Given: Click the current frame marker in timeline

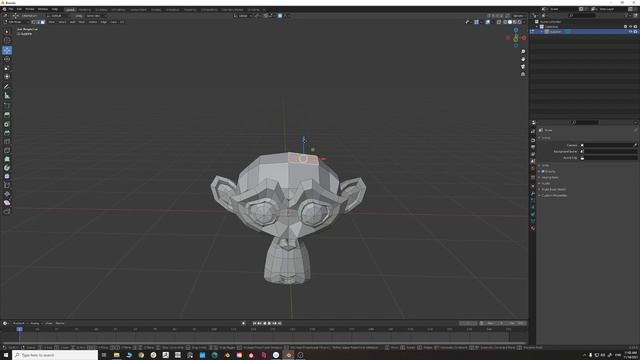Looking at the screenshot, I should point(19,329).
